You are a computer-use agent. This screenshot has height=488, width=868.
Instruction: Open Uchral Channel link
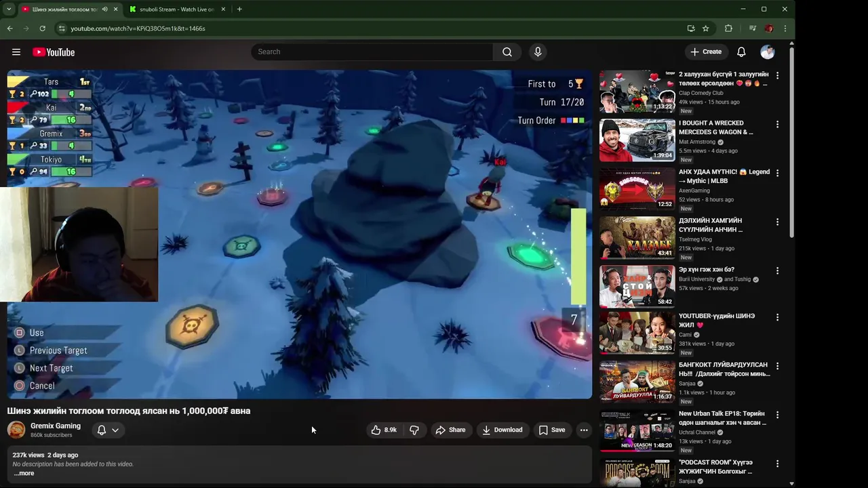pyautogui.click(x=697, y=432)
